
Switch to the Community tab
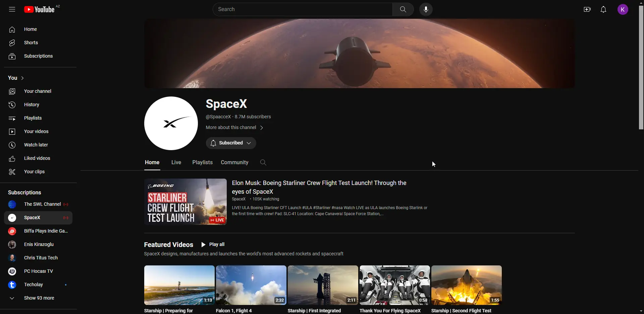click(234, 163)
